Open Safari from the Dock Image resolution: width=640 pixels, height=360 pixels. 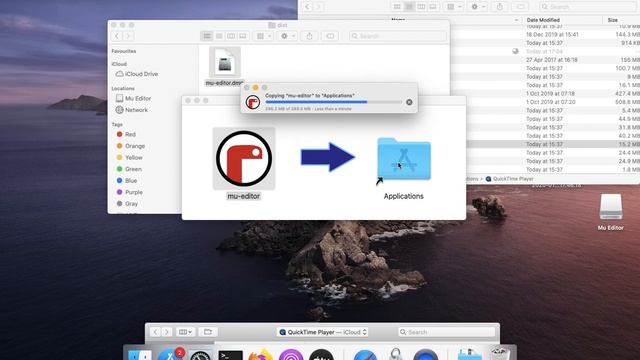(x=365, y=356)
